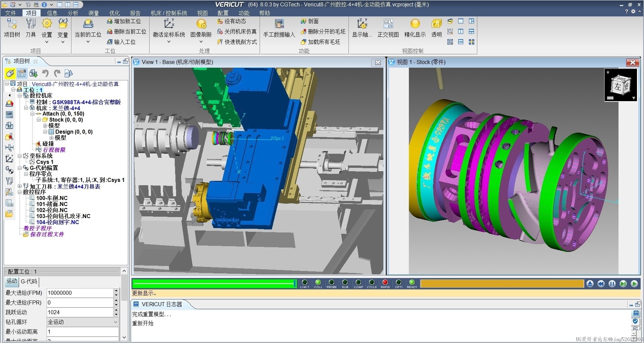The height and width of the screenshot is (343, 644).
Task: Click 增加新工位 in ribbon
Action: tap(124, 21)
